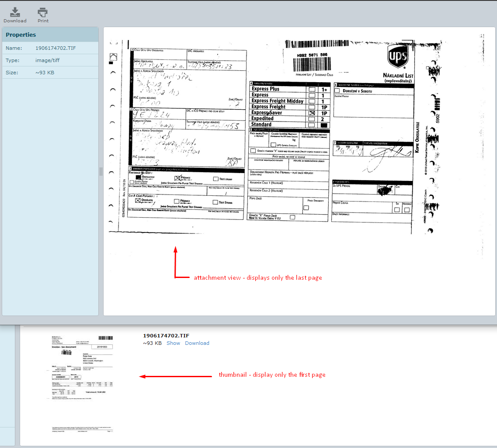Screen dimensions: 497x448
Task: Click the Size: label in Properties
Action: pyautogui.click(x=12, y=73)
